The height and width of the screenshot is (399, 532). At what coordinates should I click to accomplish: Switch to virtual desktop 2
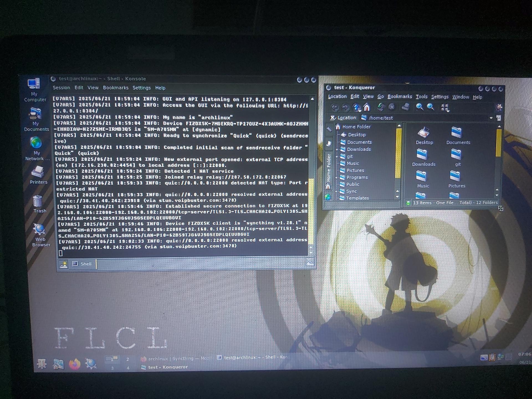128,359
